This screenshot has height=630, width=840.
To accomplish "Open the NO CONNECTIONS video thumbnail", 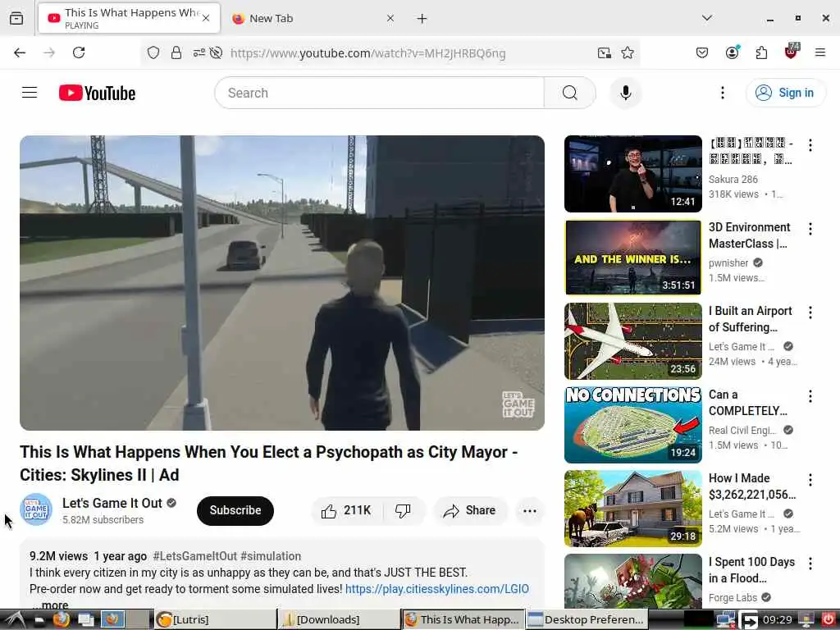I will click(632, 425).
